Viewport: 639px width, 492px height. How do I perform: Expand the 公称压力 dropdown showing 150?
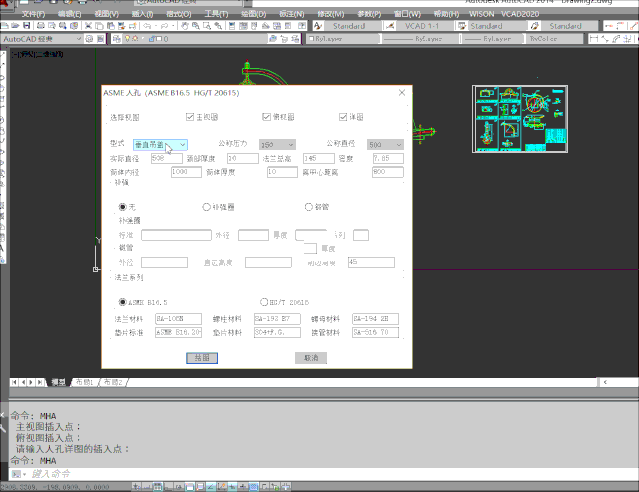[x=277, y=145]
